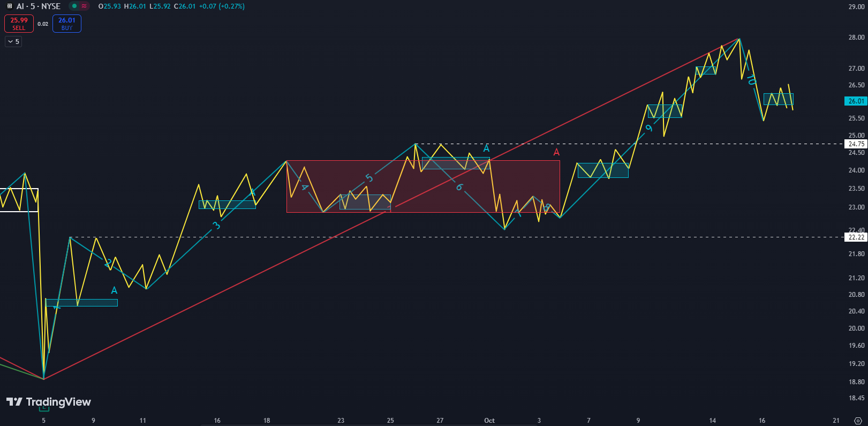Select the 22.22 horizontal level price label
This screenshot has width=868, height=426.
point(856,237)
